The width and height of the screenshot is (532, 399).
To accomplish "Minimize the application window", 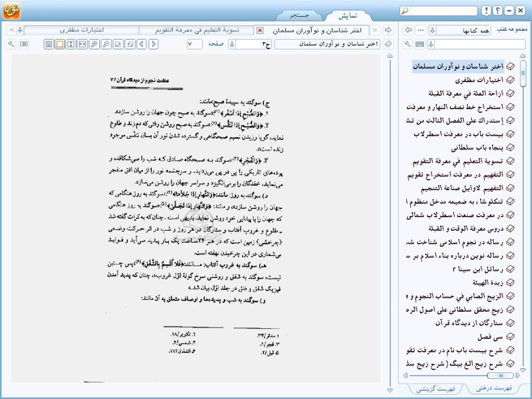I will pos(509,11).
